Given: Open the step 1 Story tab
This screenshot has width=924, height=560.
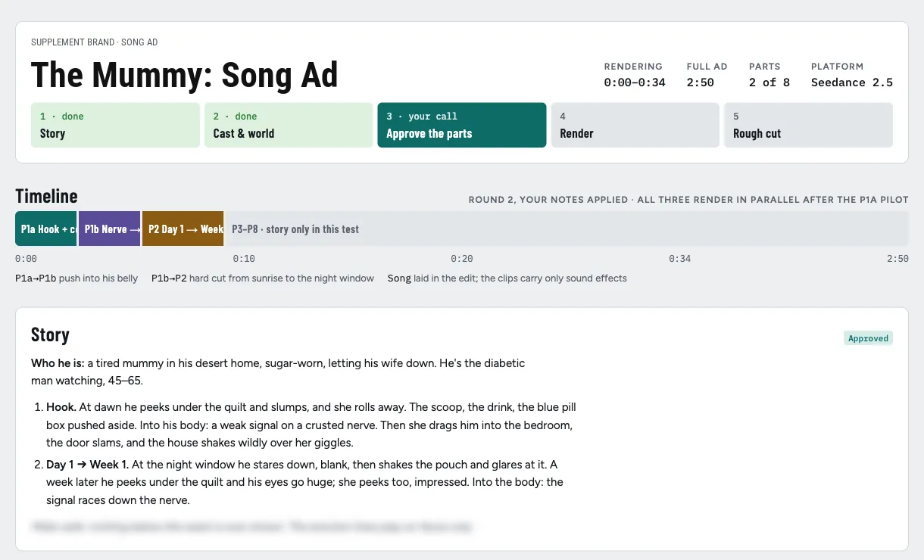Looking at the screenshot, I should [x=115, y=125].
